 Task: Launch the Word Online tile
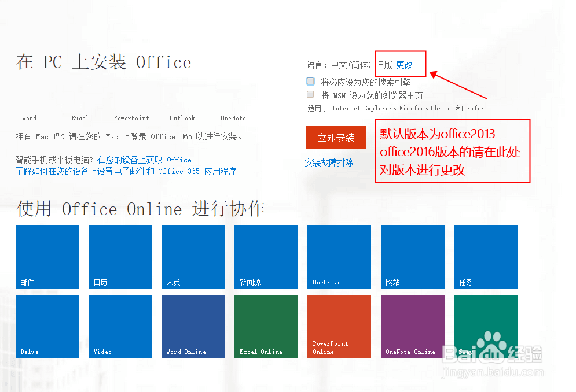point(193,326)
